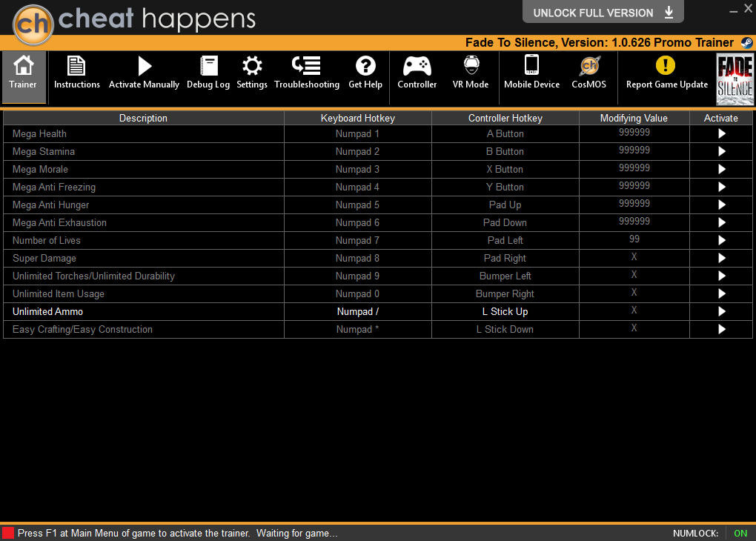This screenshot has width=756, height=541.
Task: Activate Unlimited Torches/Unlimited Durability cheat
Action: click(721, 276)
